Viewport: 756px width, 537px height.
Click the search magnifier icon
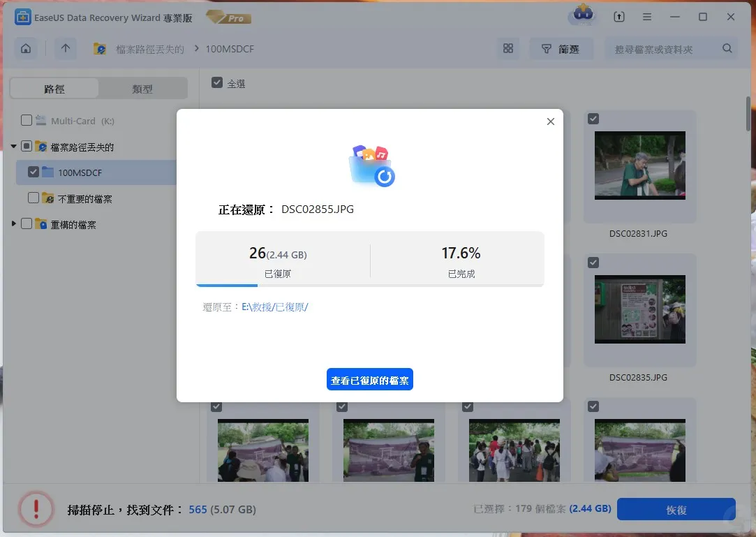point(727,48)
